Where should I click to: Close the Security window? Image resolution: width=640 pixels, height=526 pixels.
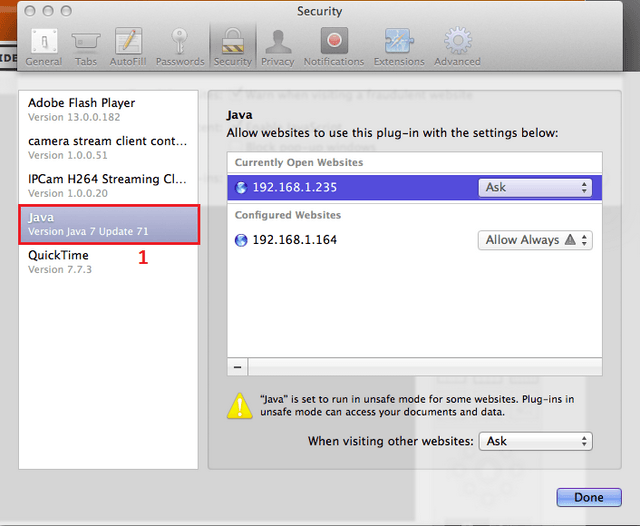tap(30, 11)
